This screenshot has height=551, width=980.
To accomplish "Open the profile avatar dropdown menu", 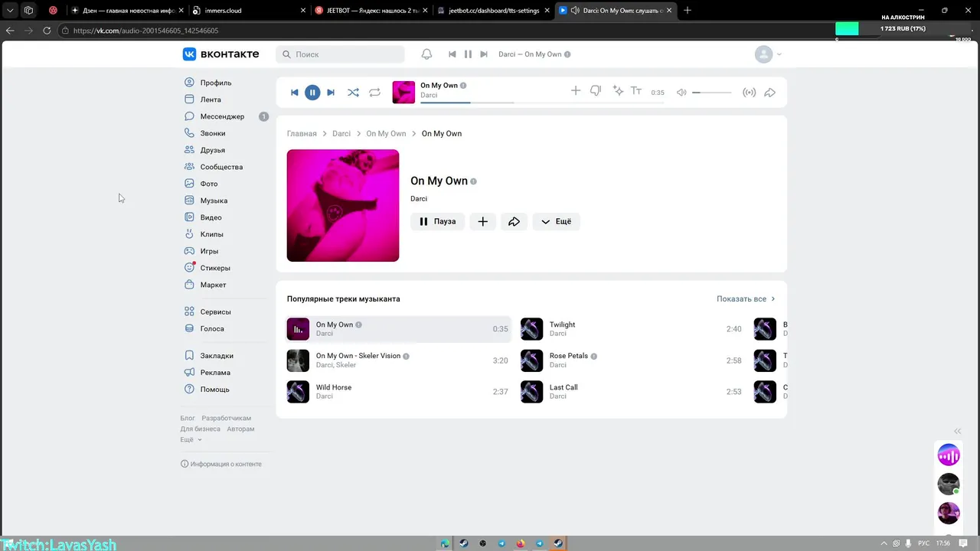I will (768, 54).
